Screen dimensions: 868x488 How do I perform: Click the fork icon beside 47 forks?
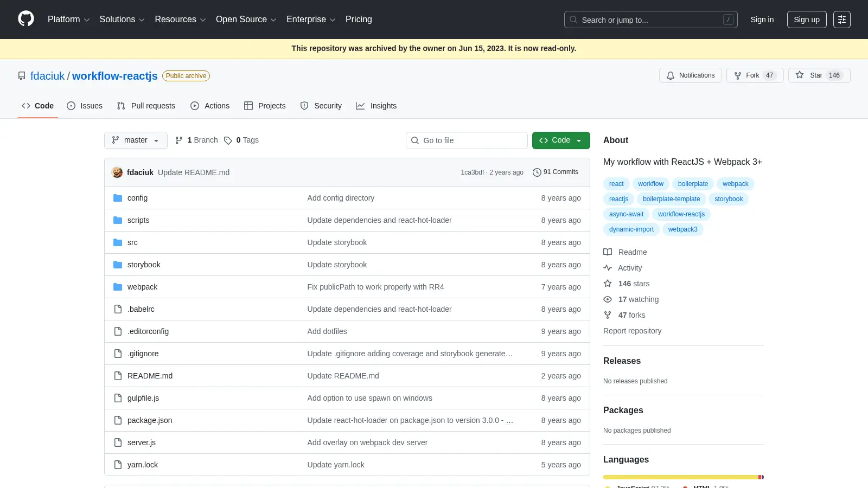(x=608, y=315)
